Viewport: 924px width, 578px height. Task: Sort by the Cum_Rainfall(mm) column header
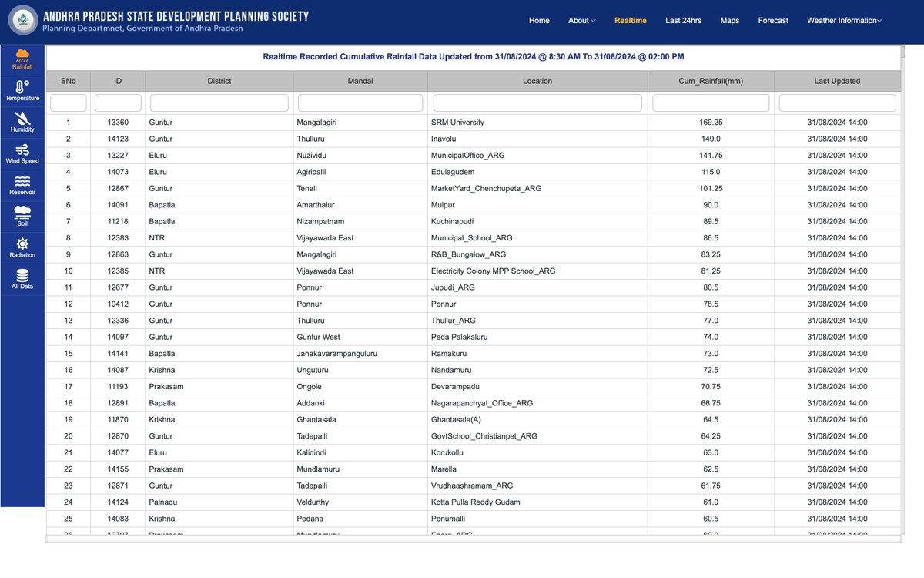(x=711, y=81)
